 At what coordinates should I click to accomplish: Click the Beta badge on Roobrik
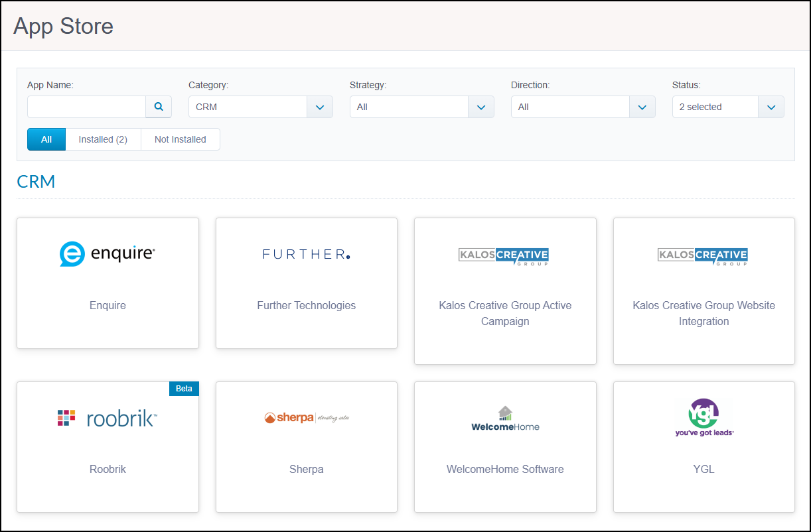click(184, 389)
